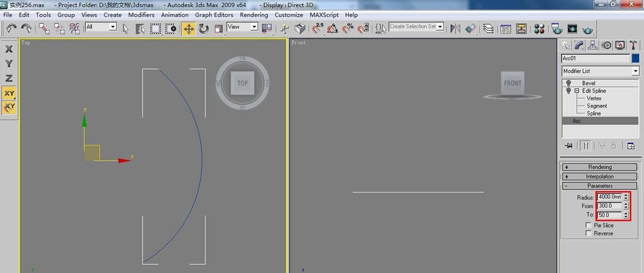Enable the Pie Slice checkbox

click(588, 226)
